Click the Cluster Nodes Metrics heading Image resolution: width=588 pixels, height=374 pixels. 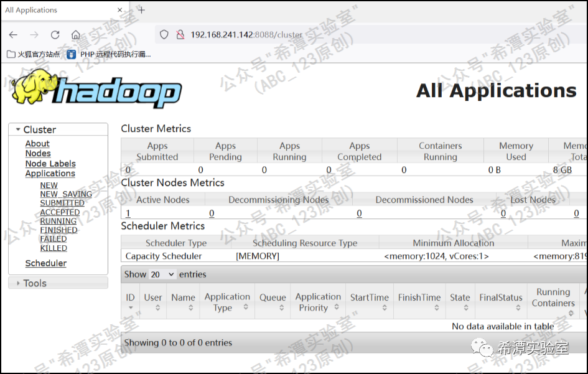[x=172, y=183]
